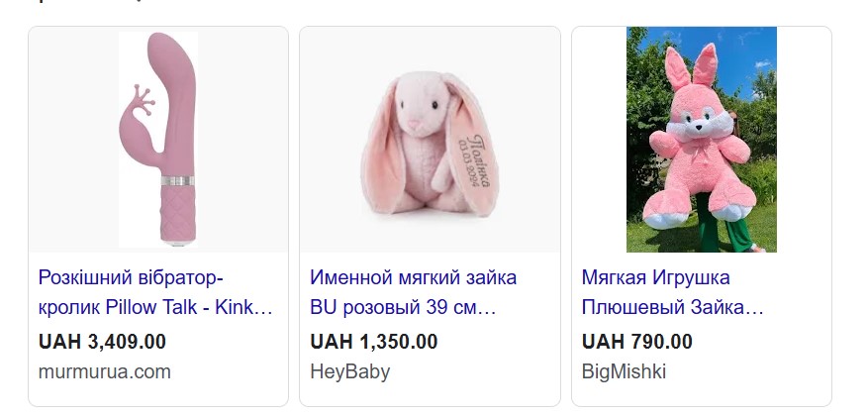Click the UAH 3,409.00 price

pyautogui.click(x=102, y=342)
